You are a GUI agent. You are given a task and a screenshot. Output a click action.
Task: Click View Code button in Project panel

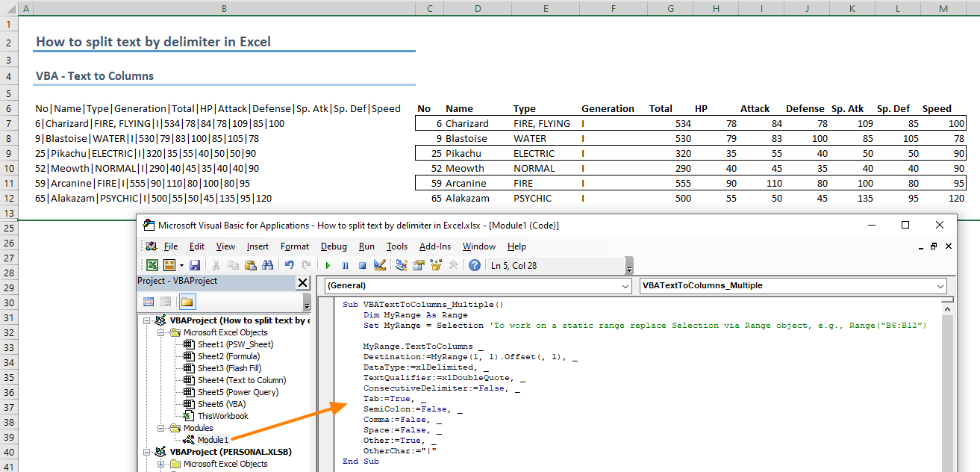point(149,302)
